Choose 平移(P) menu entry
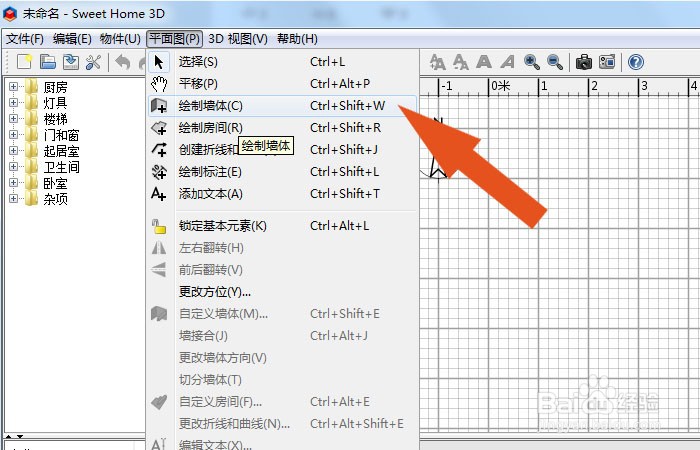Viewport: 700px width, 450px height. click(282, 83)
